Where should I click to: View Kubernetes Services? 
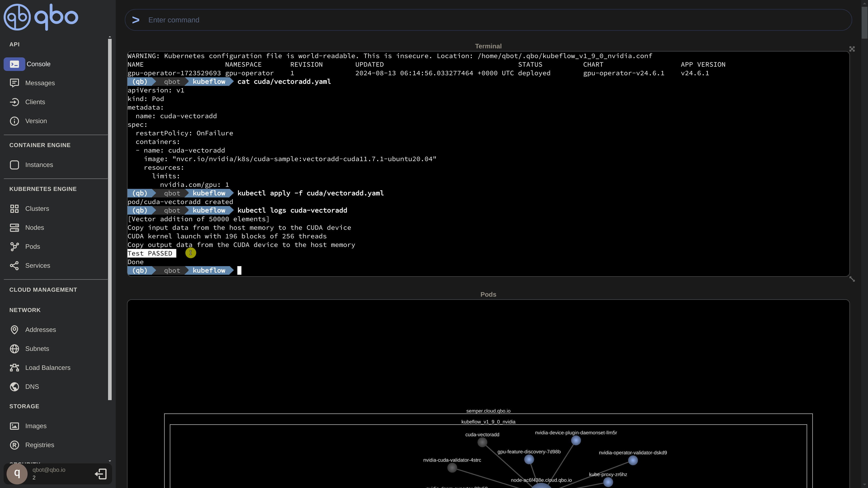(x=37, y=265)
